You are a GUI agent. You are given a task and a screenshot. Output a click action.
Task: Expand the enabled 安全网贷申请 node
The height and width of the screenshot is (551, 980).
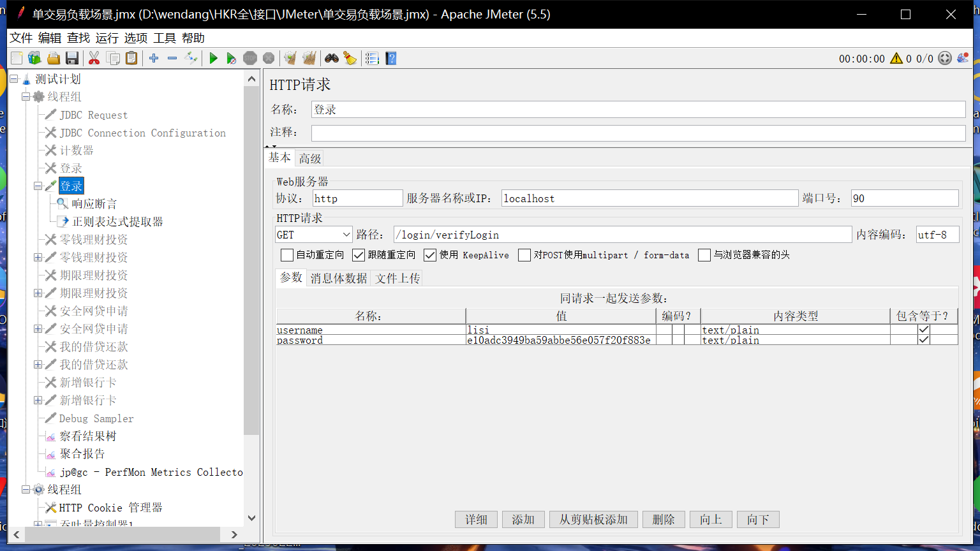(38, 329)
